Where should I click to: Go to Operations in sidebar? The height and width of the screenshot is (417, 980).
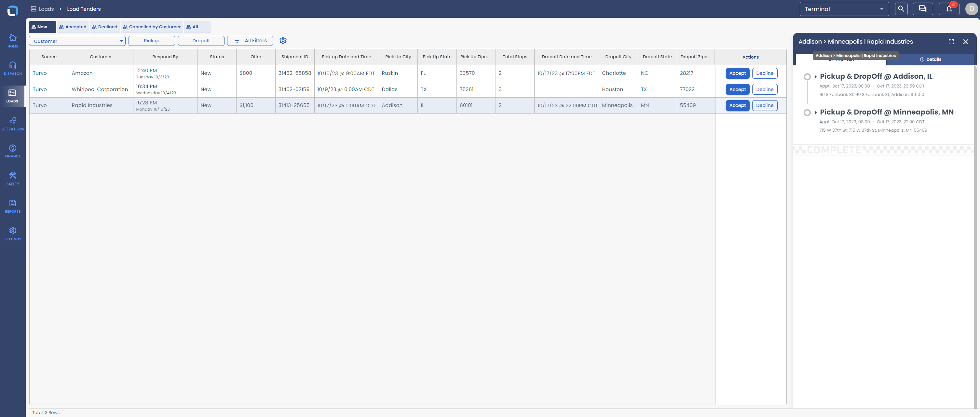point(13,124)
